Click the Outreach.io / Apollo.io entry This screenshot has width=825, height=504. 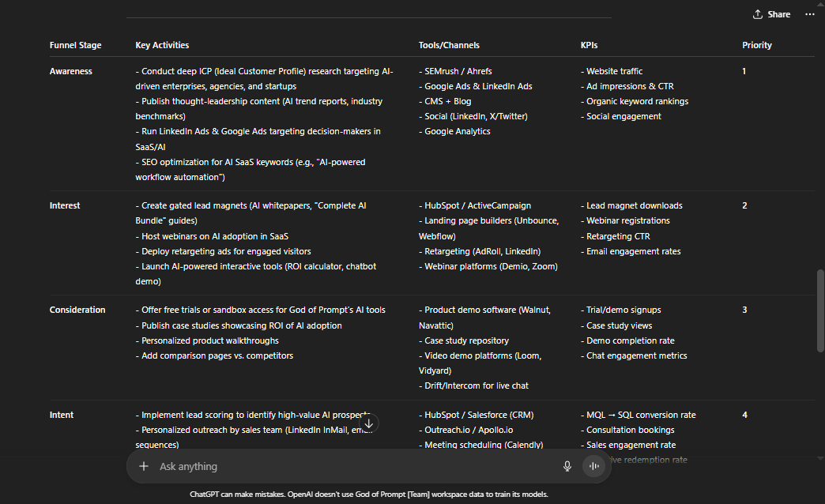(x=465, y=431)
